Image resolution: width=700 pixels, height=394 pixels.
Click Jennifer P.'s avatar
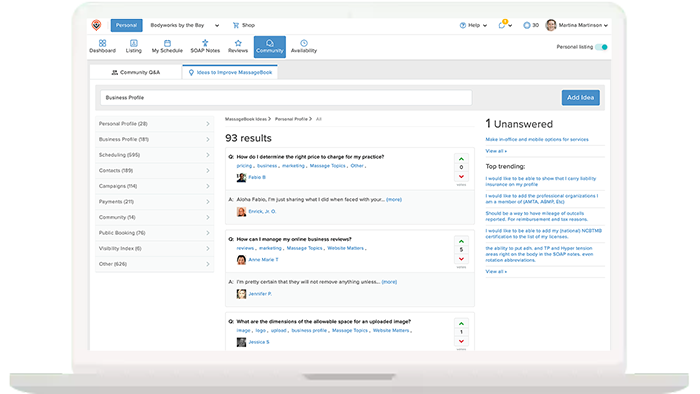pyautogui.click(x=241, y=294)
